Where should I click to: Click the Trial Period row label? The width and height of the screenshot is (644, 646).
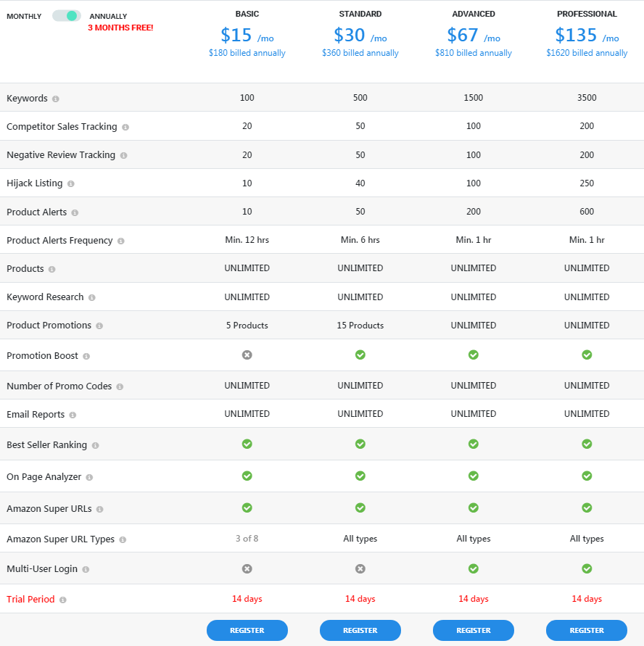click(30, 600)
